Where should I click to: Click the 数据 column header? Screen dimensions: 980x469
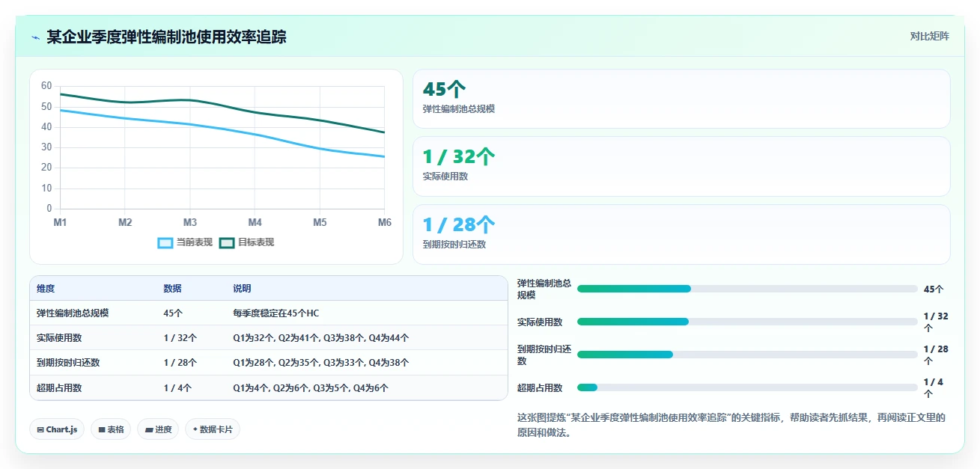point(172,289)
